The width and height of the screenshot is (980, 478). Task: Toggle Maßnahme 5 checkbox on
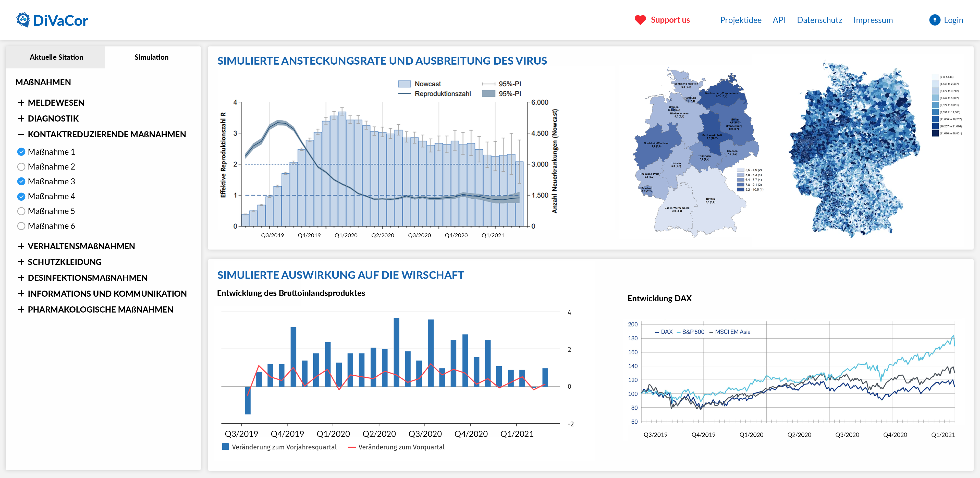21,211
